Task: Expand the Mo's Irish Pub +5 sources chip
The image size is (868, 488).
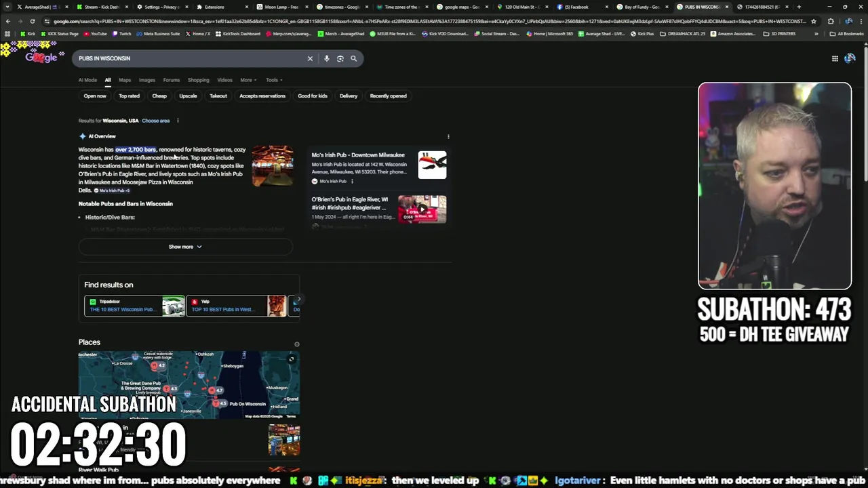Action: coord(113,190)
